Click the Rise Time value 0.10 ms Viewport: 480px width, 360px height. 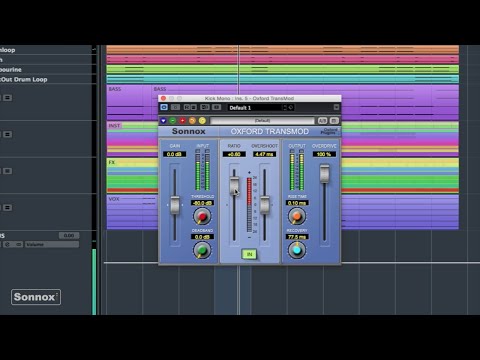tap(297, 203)
